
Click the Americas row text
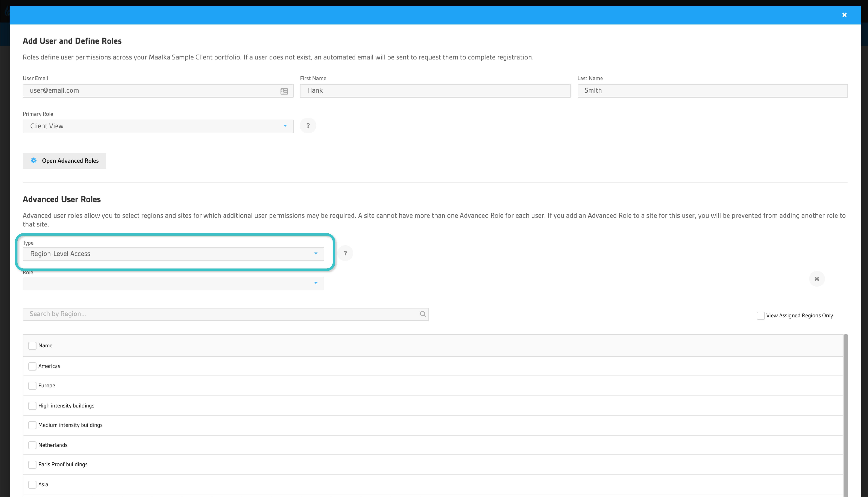point(49,366)
